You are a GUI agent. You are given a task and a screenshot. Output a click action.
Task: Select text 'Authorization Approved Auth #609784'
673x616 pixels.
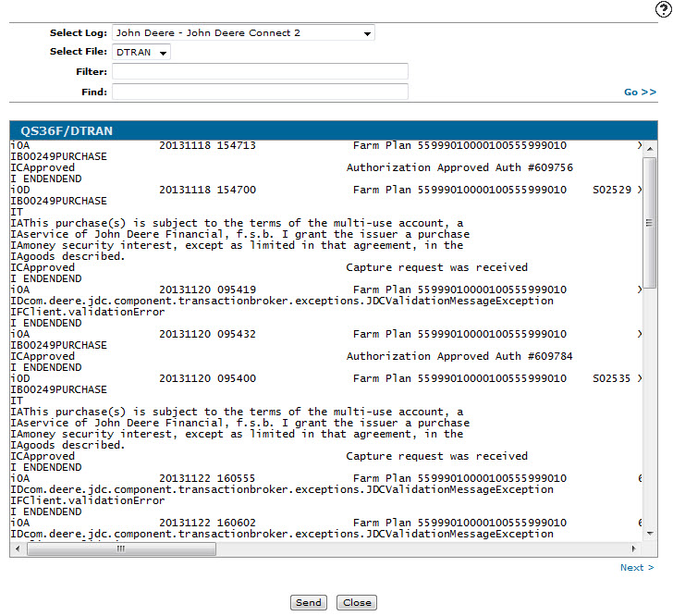[x=459, y=356]
